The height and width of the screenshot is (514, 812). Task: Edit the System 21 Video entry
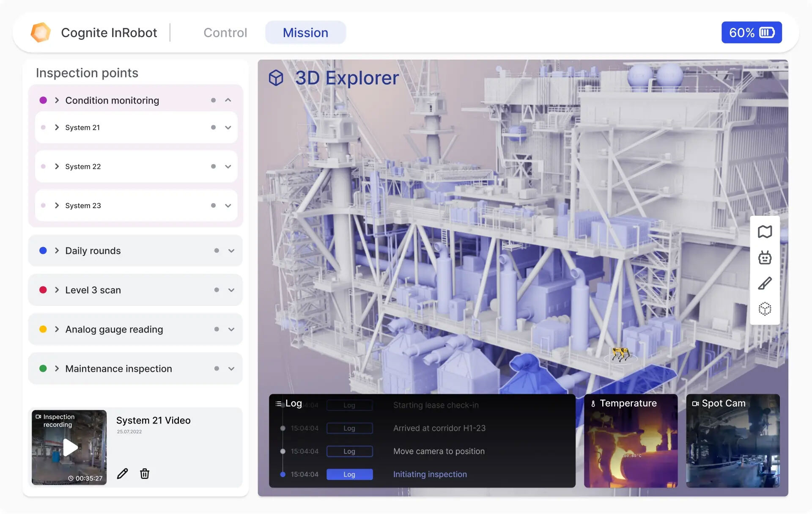tap(122, 474)
